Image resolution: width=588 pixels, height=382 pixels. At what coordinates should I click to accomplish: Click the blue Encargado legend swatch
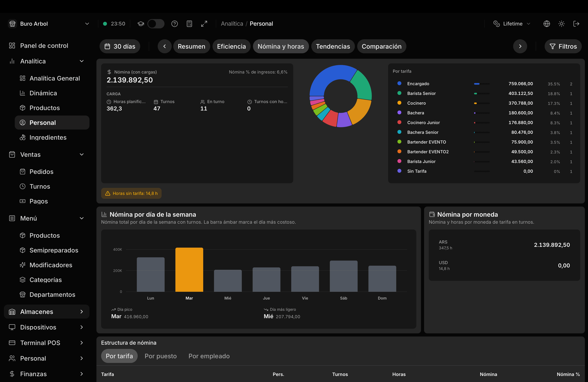tap(399, 83)
